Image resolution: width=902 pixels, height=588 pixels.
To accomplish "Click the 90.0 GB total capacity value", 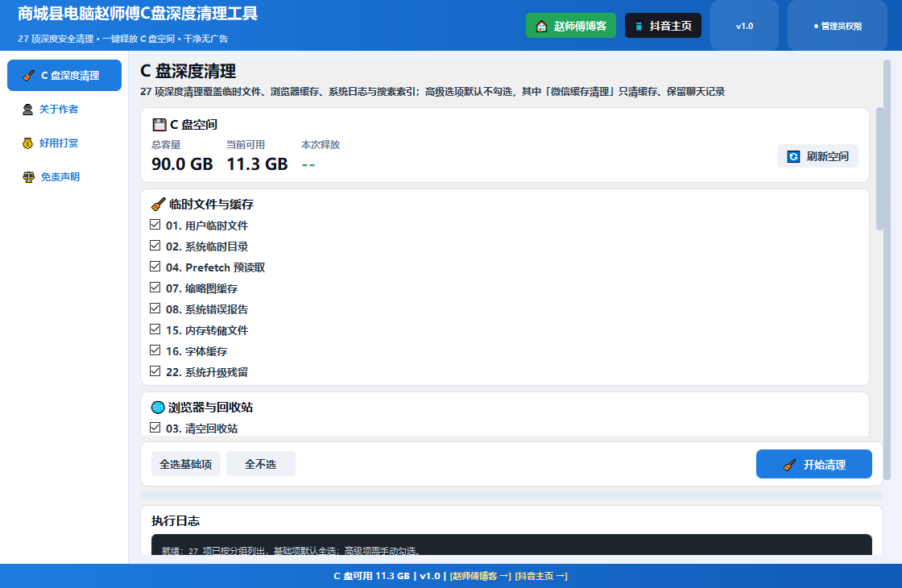I will (x=182, y=164).
